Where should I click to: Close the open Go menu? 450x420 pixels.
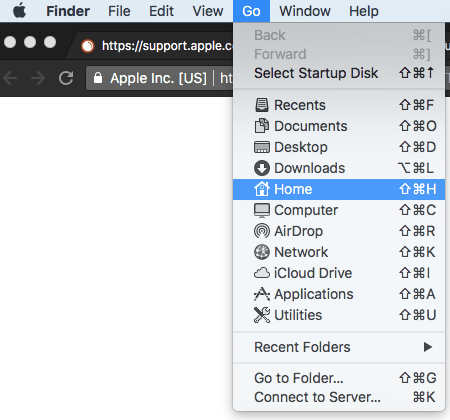pyautogui.click(x=251, y=11)
